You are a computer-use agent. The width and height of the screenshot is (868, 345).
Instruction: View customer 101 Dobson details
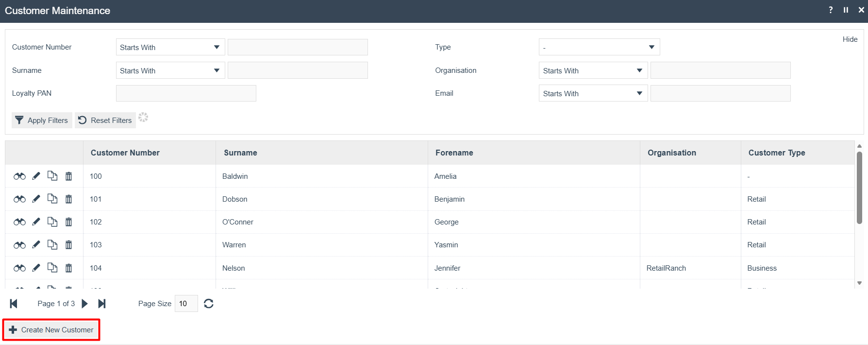click(x=19, y=199)
